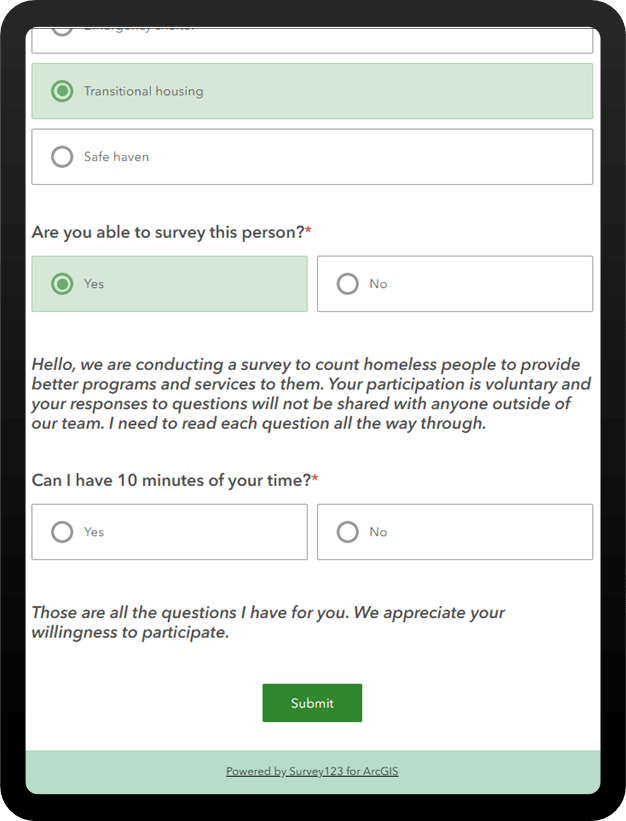Click the Yes answer card for surveying
This screenshot has width=626, height=821.
pos(169,283)
